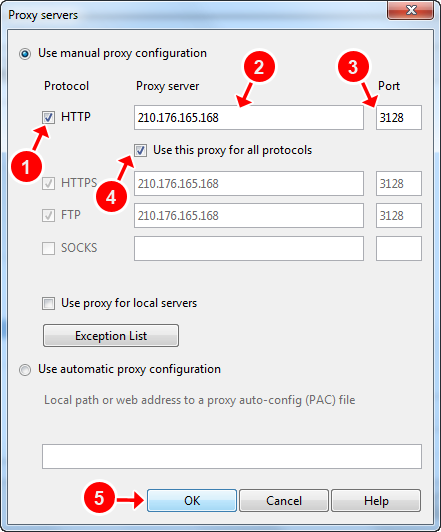Click the HTTP proxy server address field
This screenshot has height=532, width=441.
(x=249, y=117)
